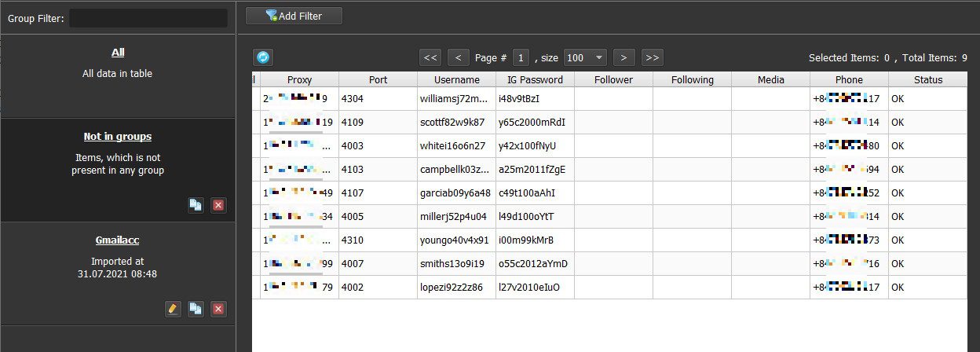Click the Add Filter button
This screenshot has width=980, height=352.
294,16
